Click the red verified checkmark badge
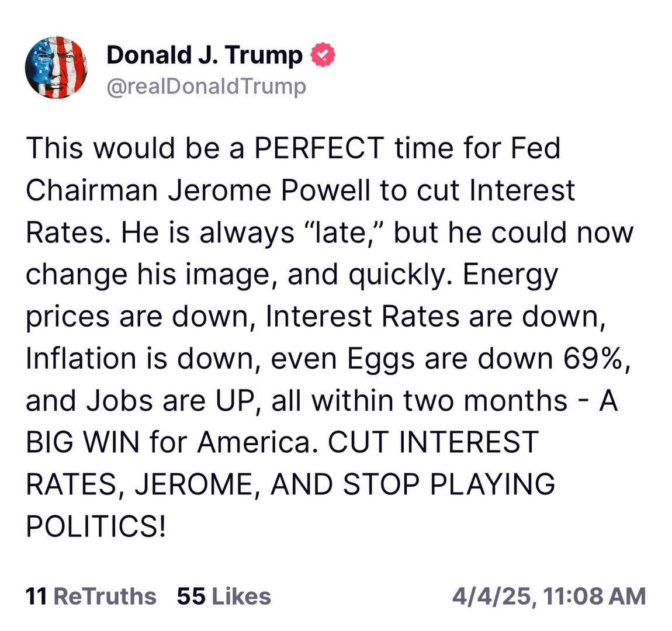 pyautogui.click(x=323, y=55)
